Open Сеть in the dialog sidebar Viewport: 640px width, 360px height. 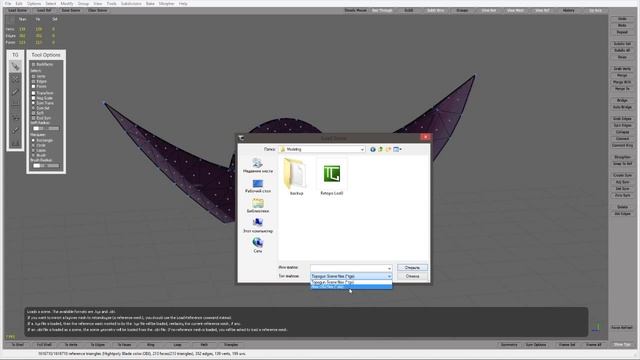tap(258, 246)
